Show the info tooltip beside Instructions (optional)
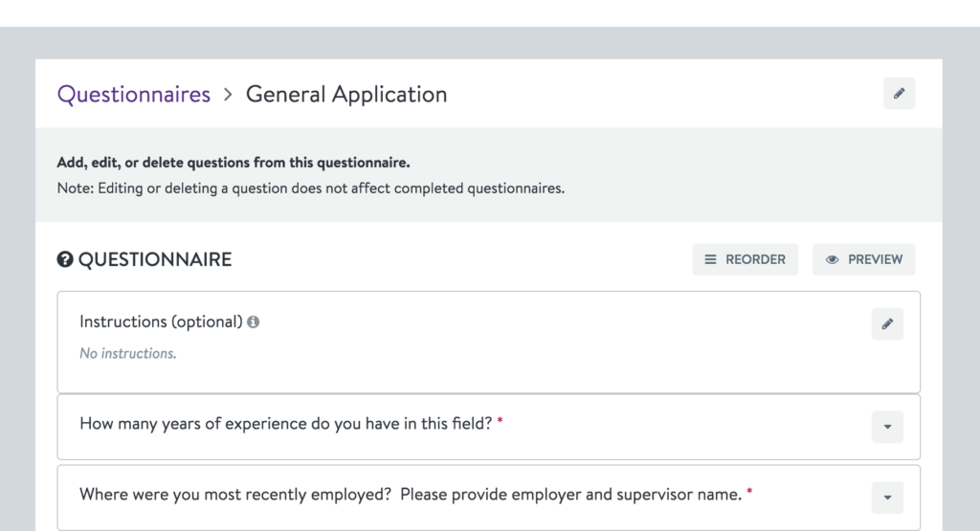The width and height of the screenshot is (980, 531). 253,321
